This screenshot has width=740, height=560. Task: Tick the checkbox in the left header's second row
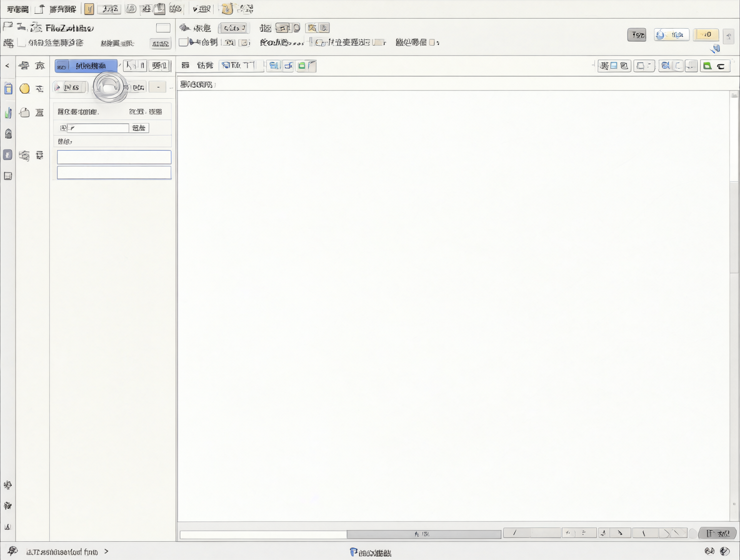click(x=21, y=43)
